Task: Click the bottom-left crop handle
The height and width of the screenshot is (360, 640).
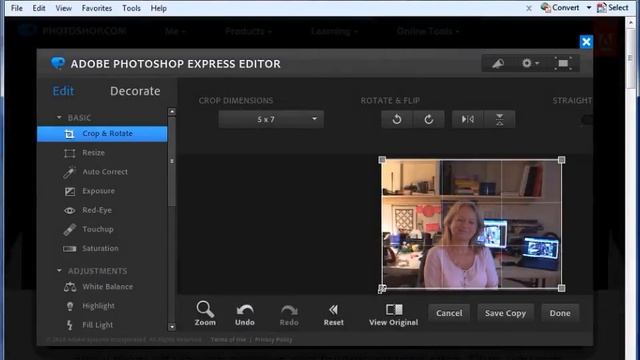Action: coord(382,289)
